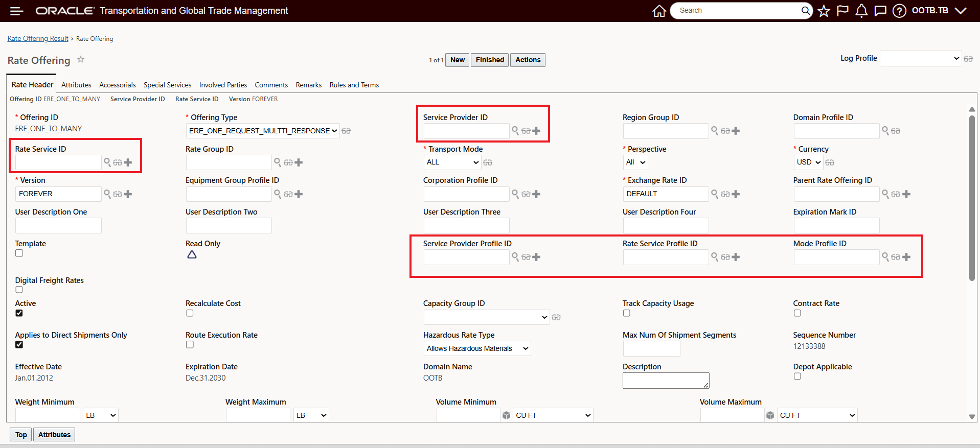Open the flag watchlist icon

click(842, 11)
